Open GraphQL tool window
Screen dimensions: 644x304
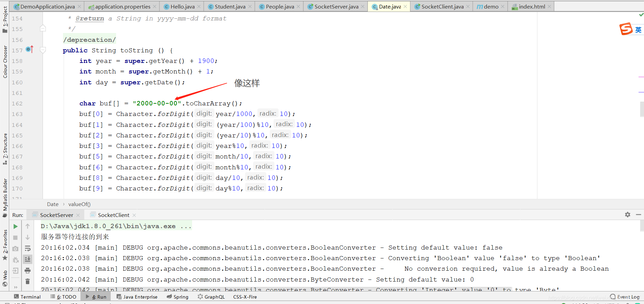[x=211, y=297]
